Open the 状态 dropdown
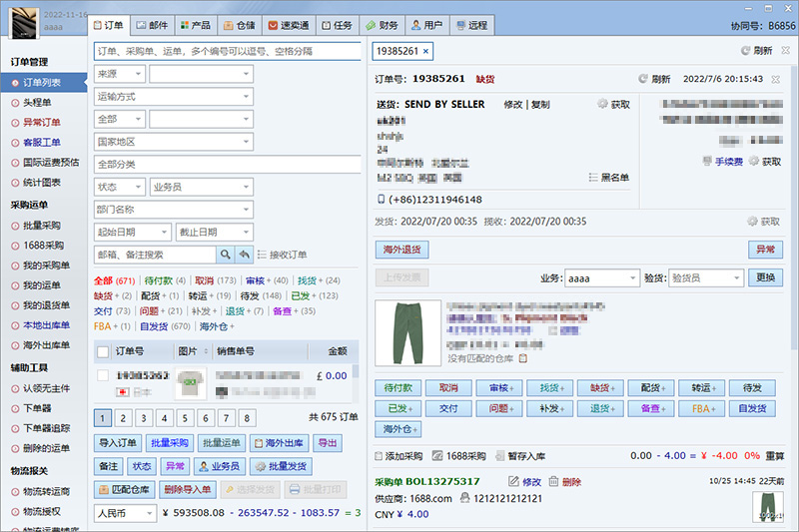The image size is (799, 532). (x=120, y=187)
